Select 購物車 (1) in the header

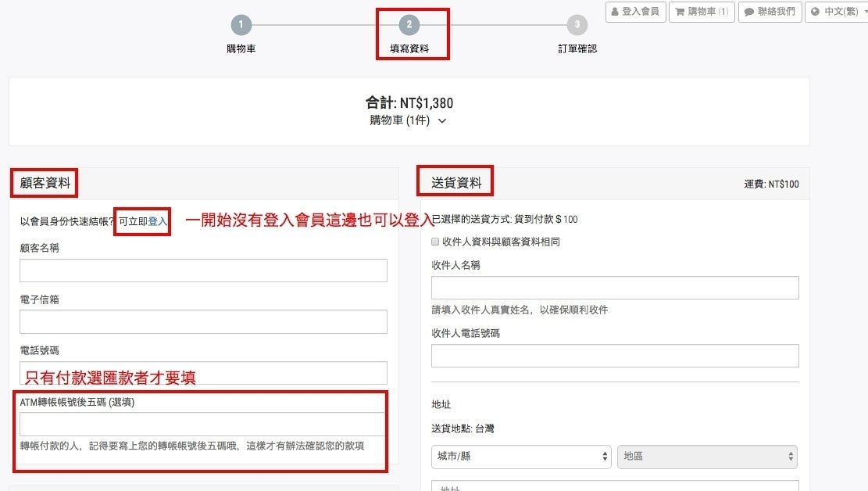701,12
